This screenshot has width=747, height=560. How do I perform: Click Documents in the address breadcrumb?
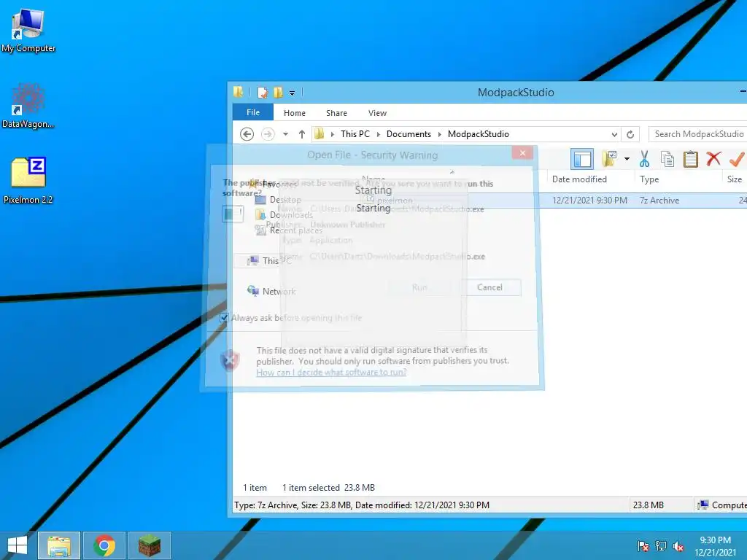tap(409, 134)
